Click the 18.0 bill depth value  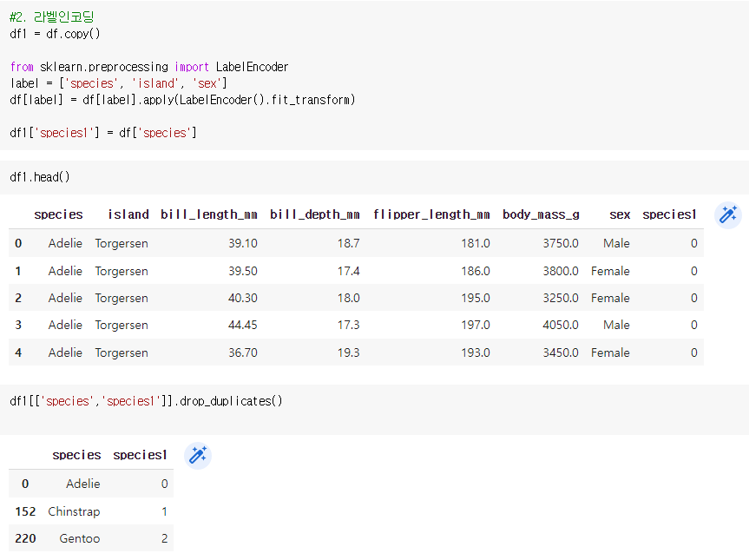pos(348,298)
